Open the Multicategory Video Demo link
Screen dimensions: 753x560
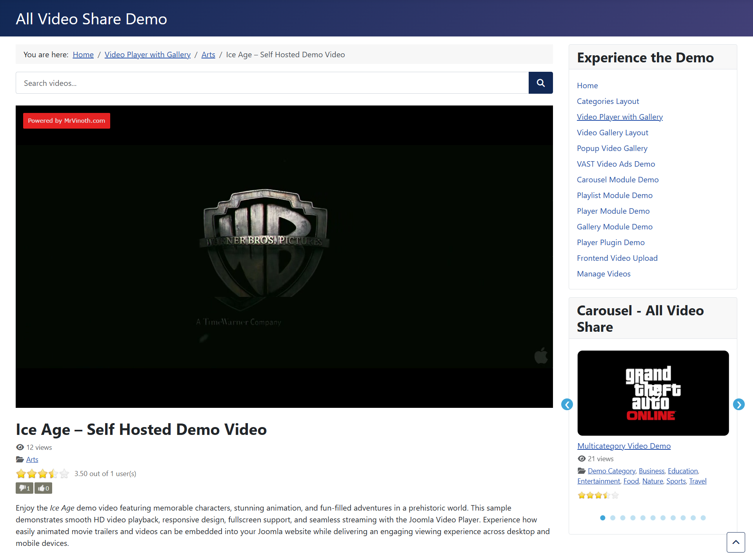624,446
